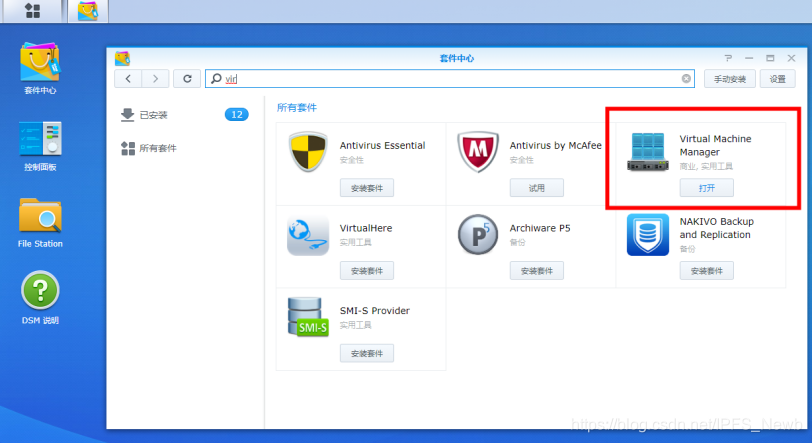Open the 设置 settings button

coord(777,79)
